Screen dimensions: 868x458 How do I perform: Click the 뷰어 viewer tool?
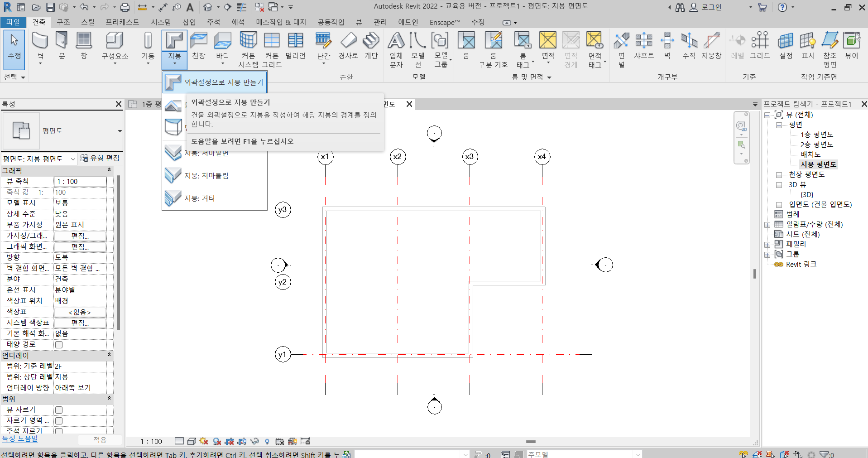point(851,45)
